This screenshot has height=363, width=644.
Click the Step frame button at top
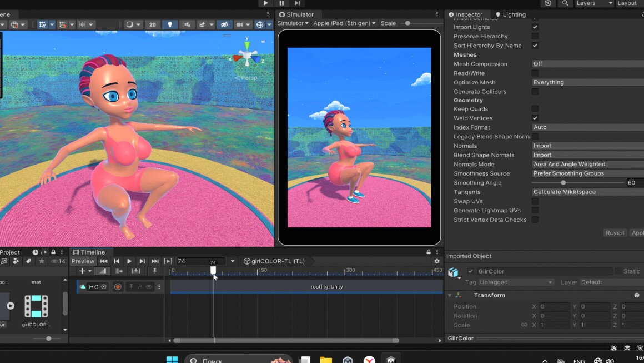pyautogui.click(x=298, y=3)
